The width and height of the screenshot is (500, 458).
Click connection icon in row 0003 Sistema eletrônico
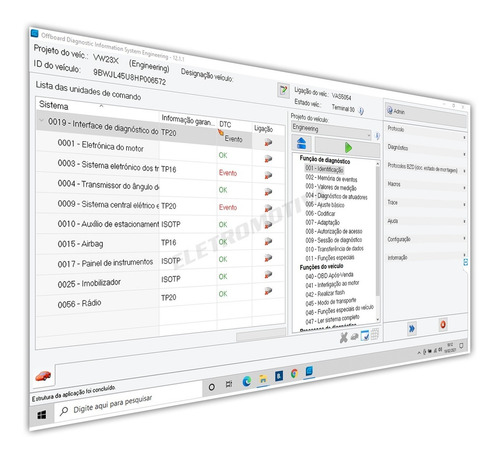click(x=268, y=175)
